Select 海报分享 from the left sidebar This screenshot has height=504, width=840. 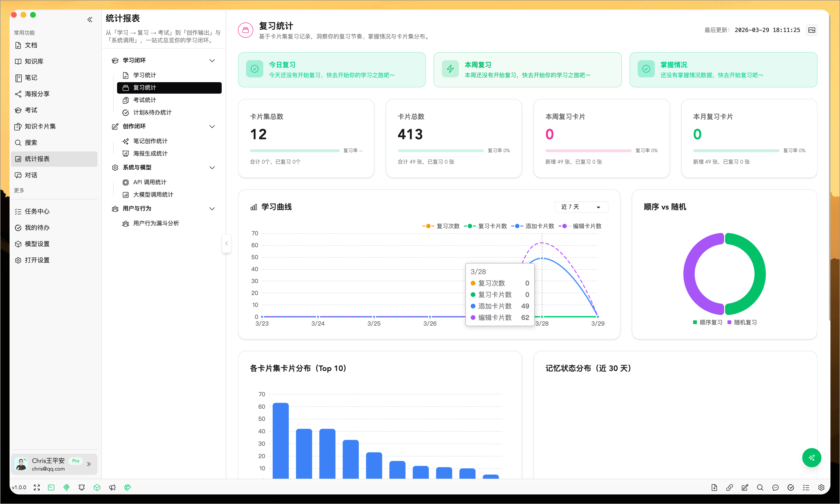[37, 94]
